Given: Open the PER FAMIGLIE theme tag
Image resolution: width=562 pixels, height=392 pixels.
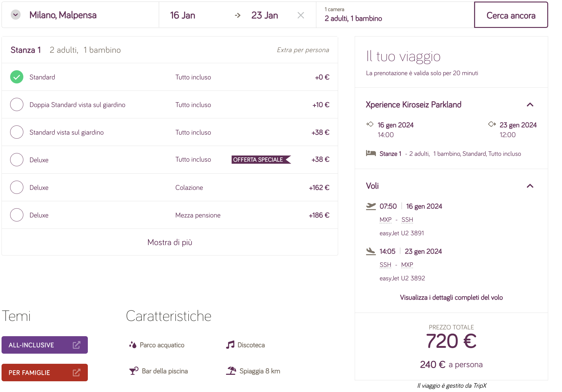Looking at the screenshot, I should pos(45,373).
